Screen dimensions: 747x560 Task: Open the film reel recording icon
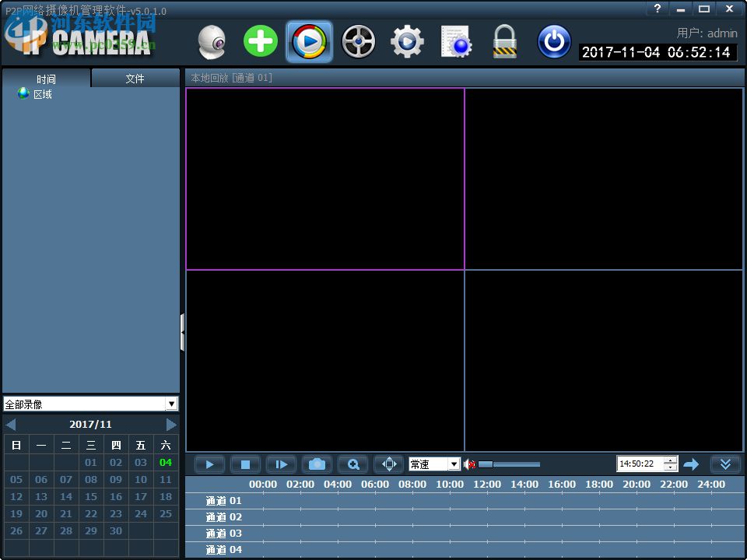click(358, 42)
